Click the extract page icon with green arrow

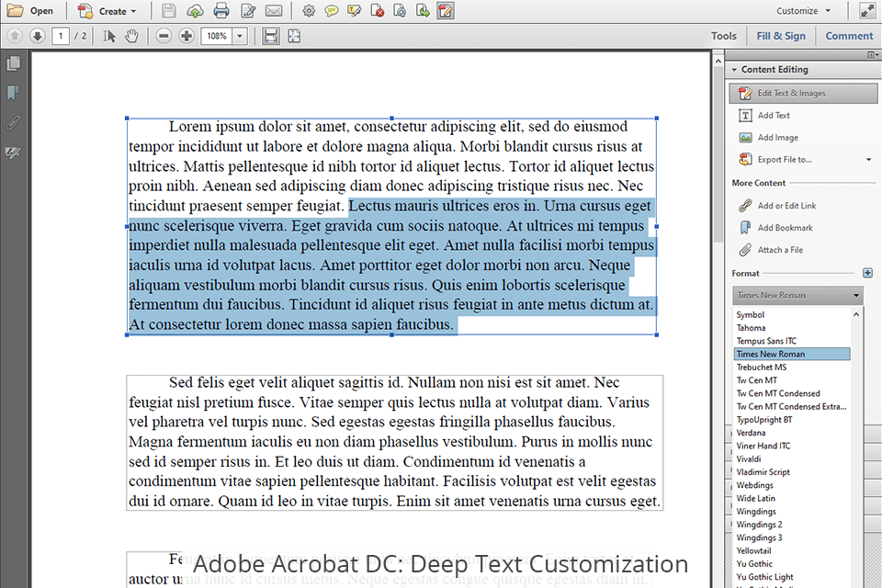tap(423, 11)
